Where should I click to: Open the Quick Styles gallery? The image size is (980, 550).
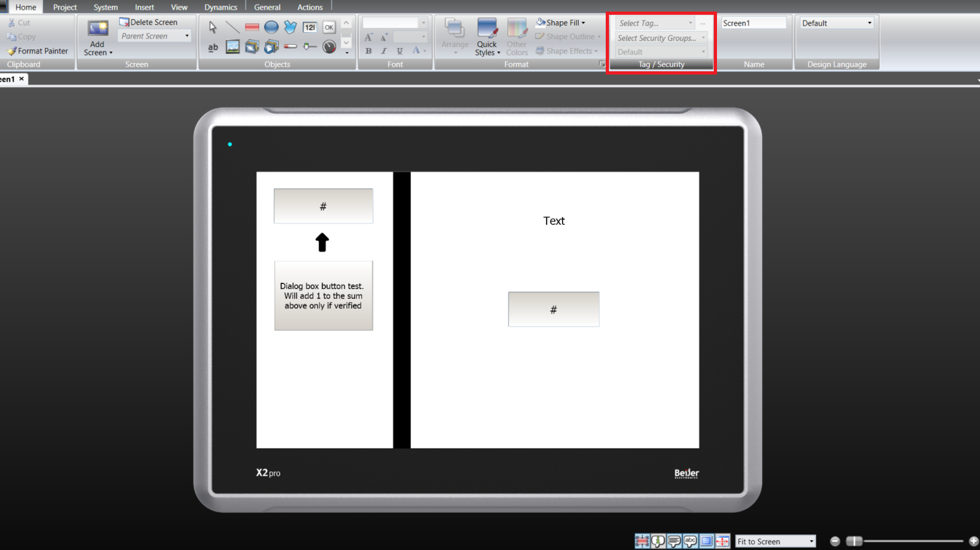coord(487,37)
